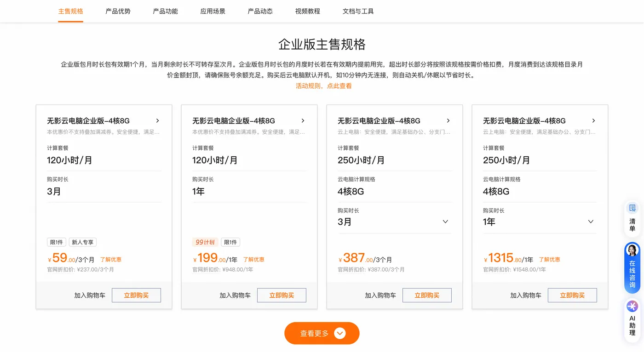The width and height of the screenshot is (644, 352).
Task: Open the 视频教程 tab
Action: click(308, 11)
